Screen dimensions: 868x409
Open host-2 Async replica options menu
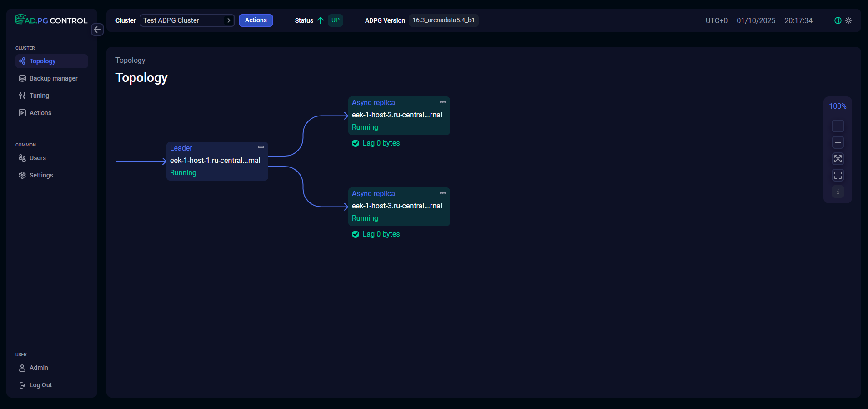pyautogui.click(x=443, y=102)
